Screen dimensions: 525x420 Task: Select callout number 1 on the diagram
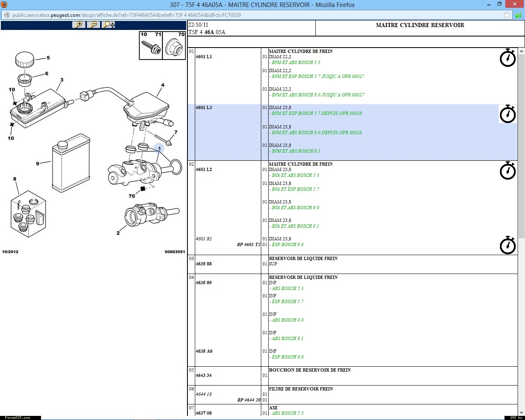159,148
